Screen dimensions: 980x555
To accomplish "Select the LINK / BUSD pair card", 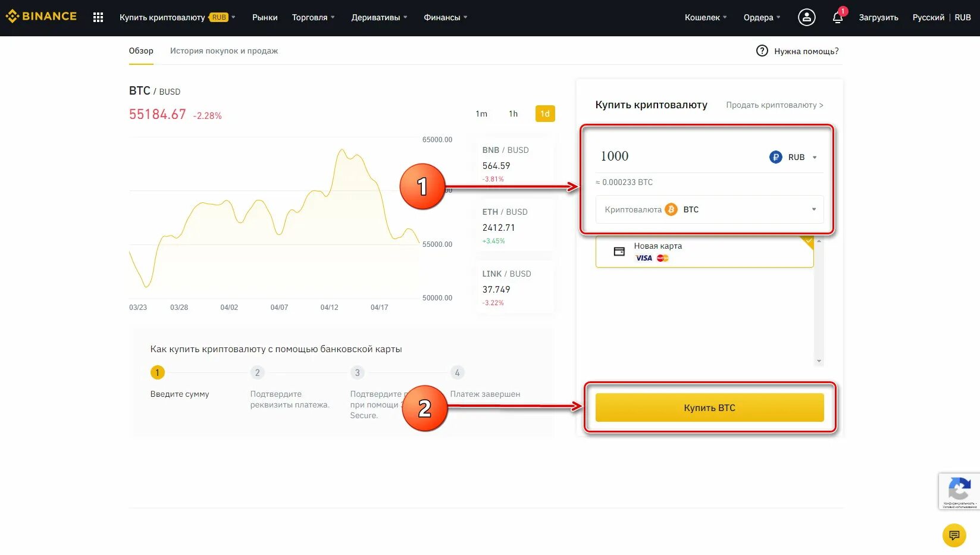I will coord(515,289).
